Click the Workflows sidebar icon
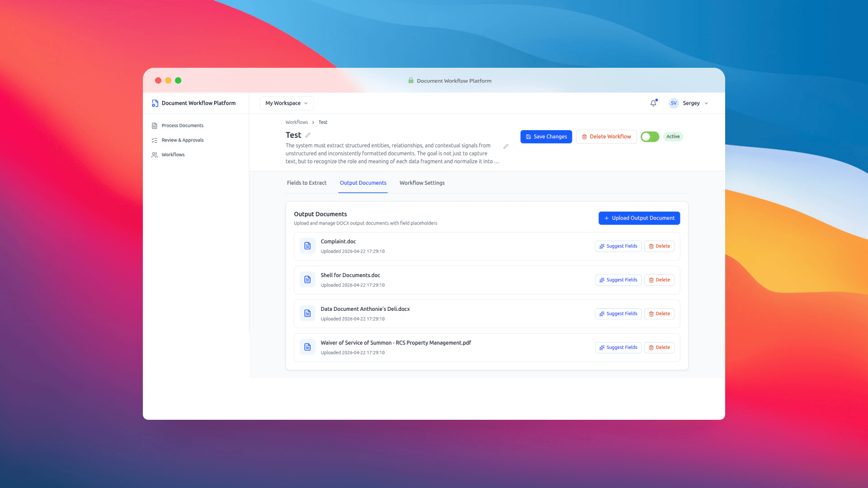 tap(155, 155)
